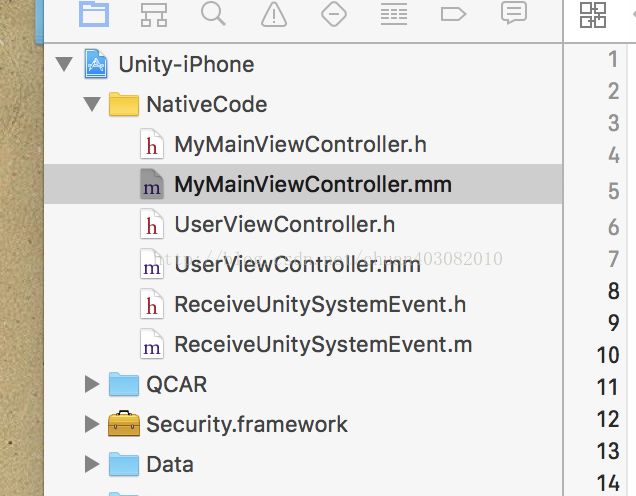Open the Issue navigator warning icon

click(x=274, y=14)
